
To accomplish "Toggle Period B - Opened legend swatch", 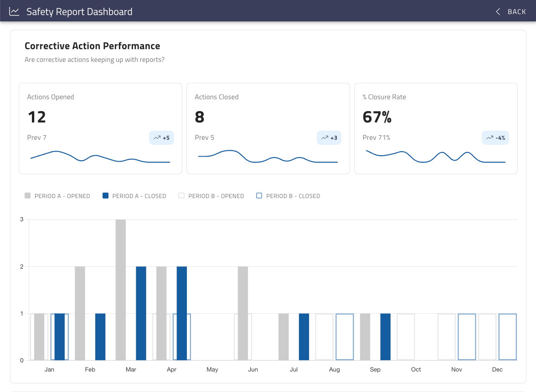I will (181, 196).
